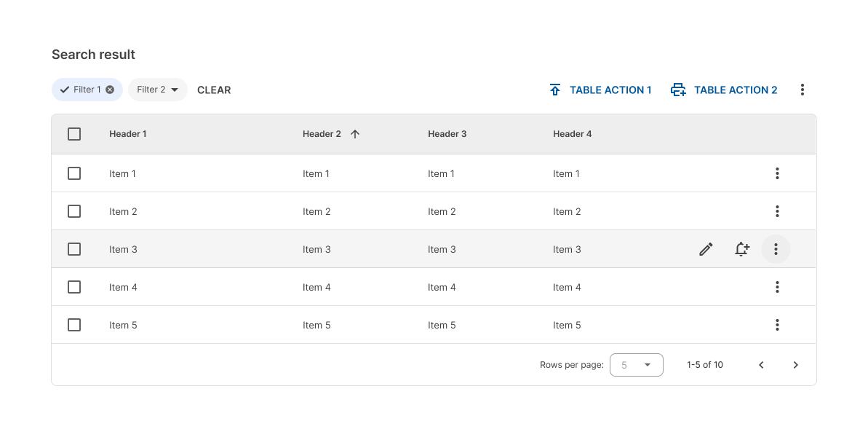Screen dimensions: 868x429
Task: Toggle the select-all header checkbox
Action: coord(74,134)
